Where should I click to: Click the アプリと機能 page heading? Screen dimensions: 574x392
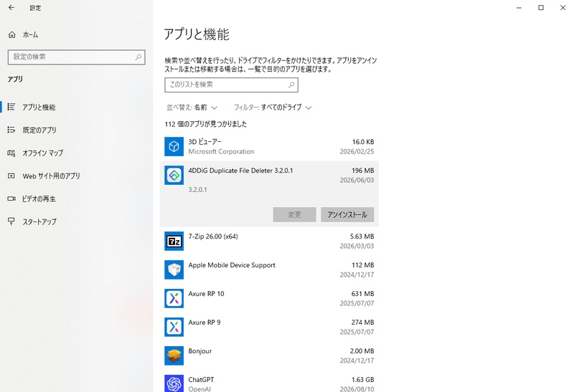197,34
